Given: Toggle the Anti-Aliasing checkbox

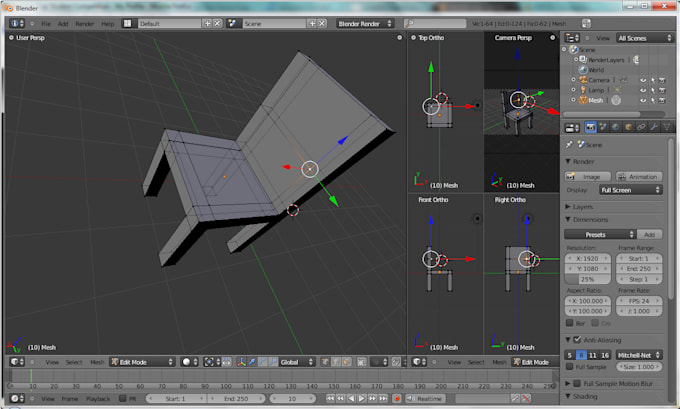Looking at the screenshot, I should coord(577,340).
